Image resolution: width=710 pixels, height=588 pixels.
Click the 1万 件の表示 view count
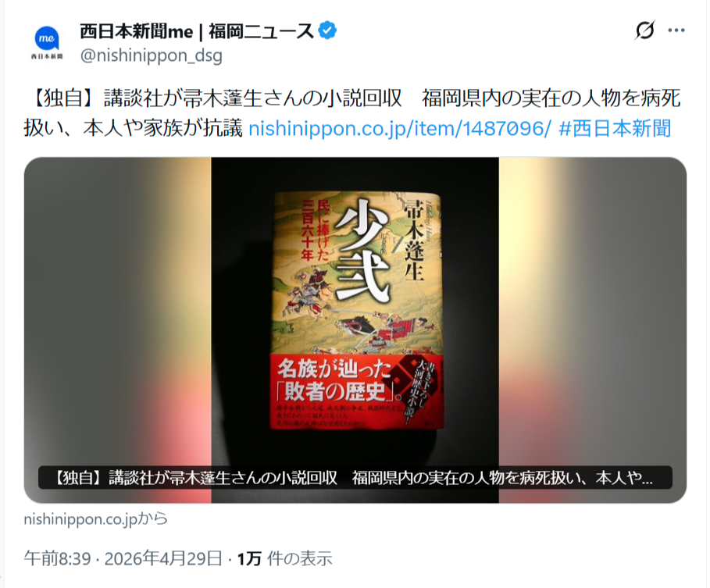(x=285, y=558)
